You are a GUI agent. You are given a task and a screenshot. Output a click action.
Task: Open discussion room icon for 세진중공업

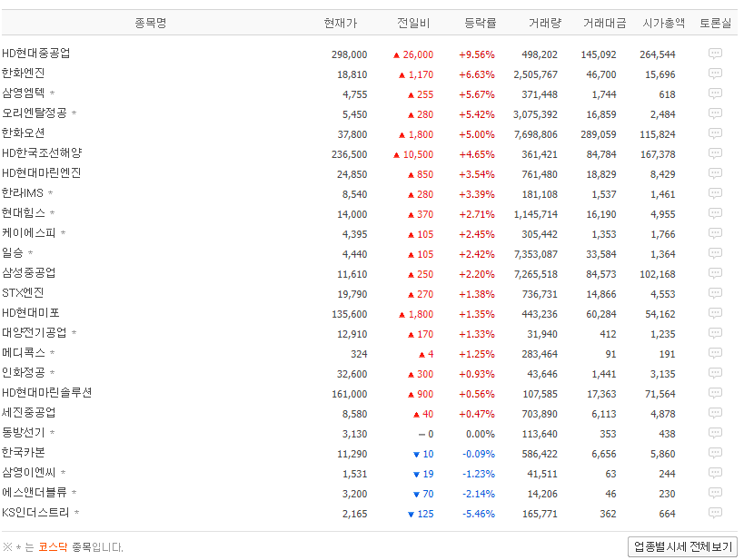715,413
